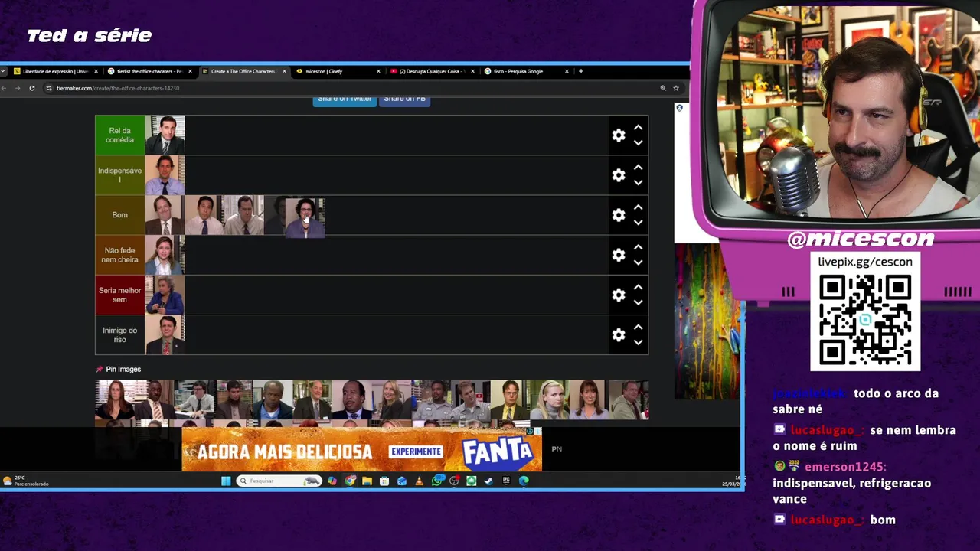
Task: Move Indispensável tier up with arrow
Action: pyautogui.click(x=638, y=167)
